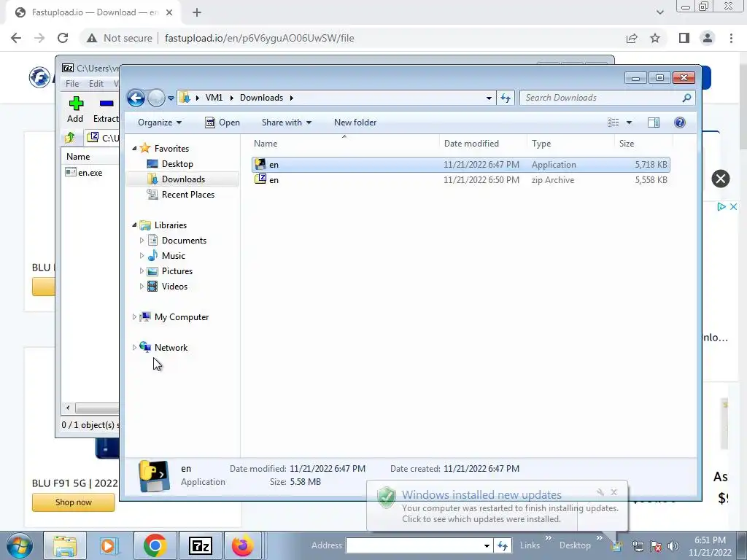Viewport: 747px width, 560px height.
Task: Expand the My Computer node
Action: click(134, 316)
